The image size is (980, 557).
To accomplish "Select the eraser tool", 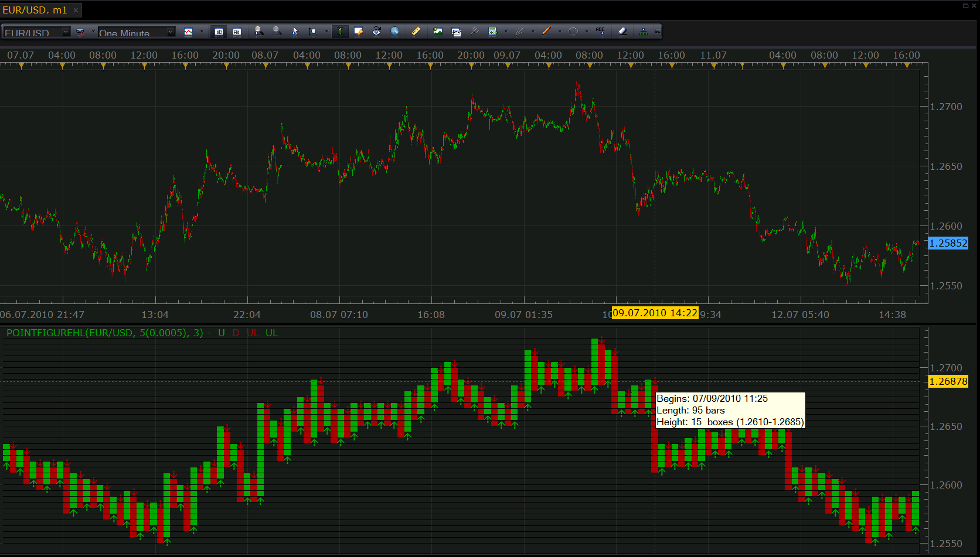I will click(x=622, y=32).
